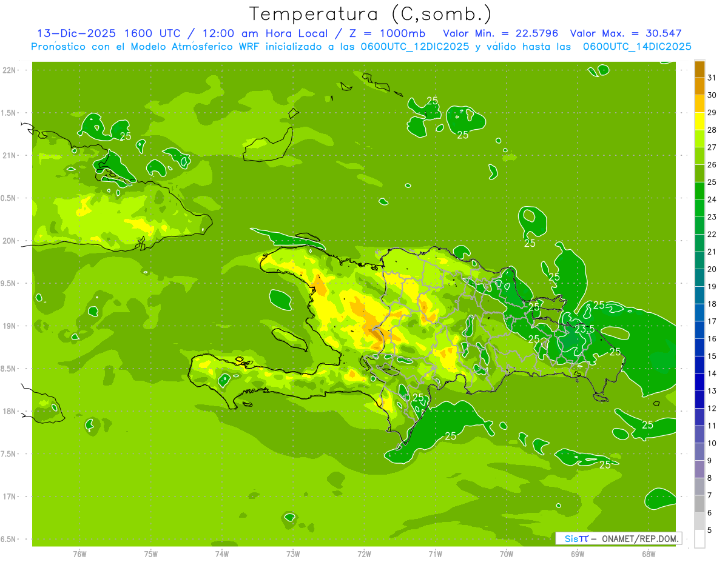Image resolution: width=728 pixels, height=562 pixels.
Task: Click the 'SisTT - ONAMET/REP.DOM.' credit label
Action: point(618,538)
